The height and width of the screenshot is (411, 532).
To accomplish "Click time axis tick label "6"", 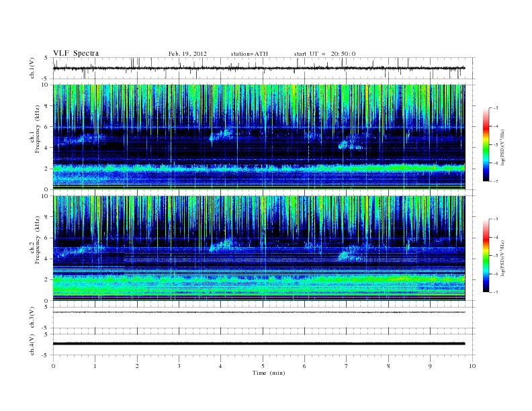I will point(304,366).
